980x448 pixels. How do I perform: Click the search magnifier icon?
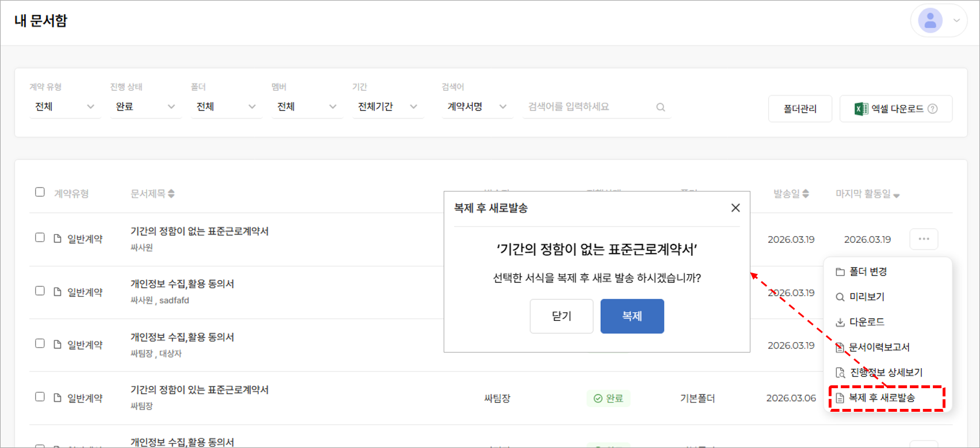click(661, 107)
